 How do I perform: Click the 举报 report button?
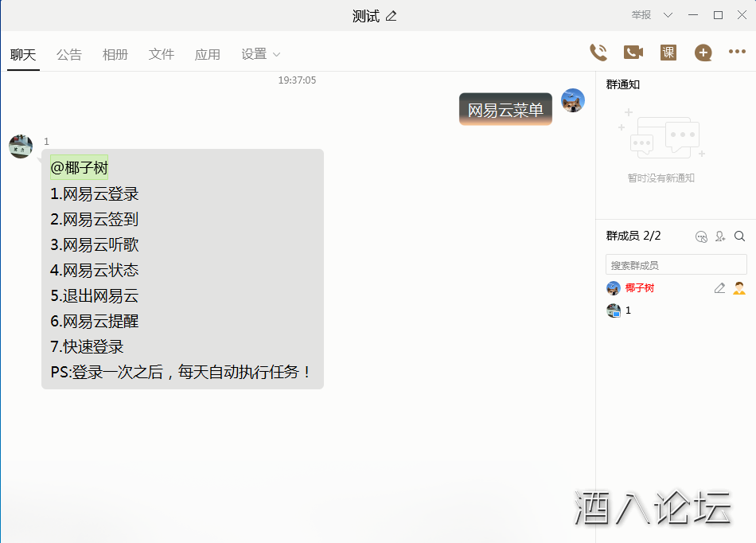(641, 15)
